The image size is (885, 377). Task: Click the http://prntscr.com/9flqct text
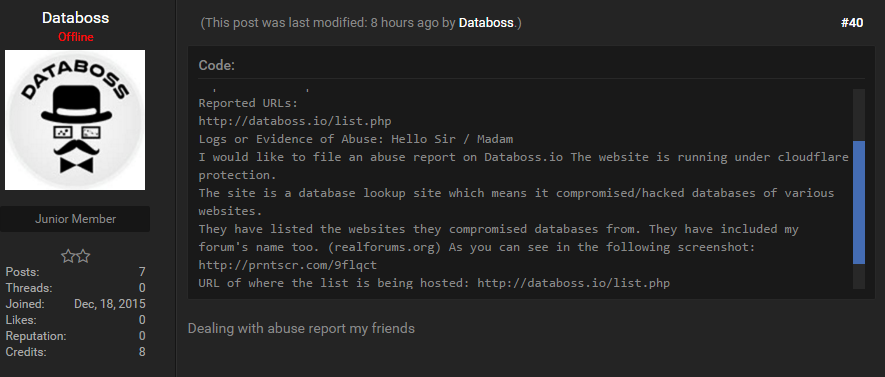tap(287, 265)
